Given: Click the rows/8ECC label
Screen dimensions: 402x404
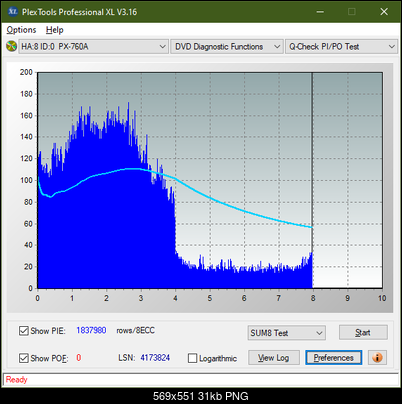Looking at the screenshot, I should 135,330.
